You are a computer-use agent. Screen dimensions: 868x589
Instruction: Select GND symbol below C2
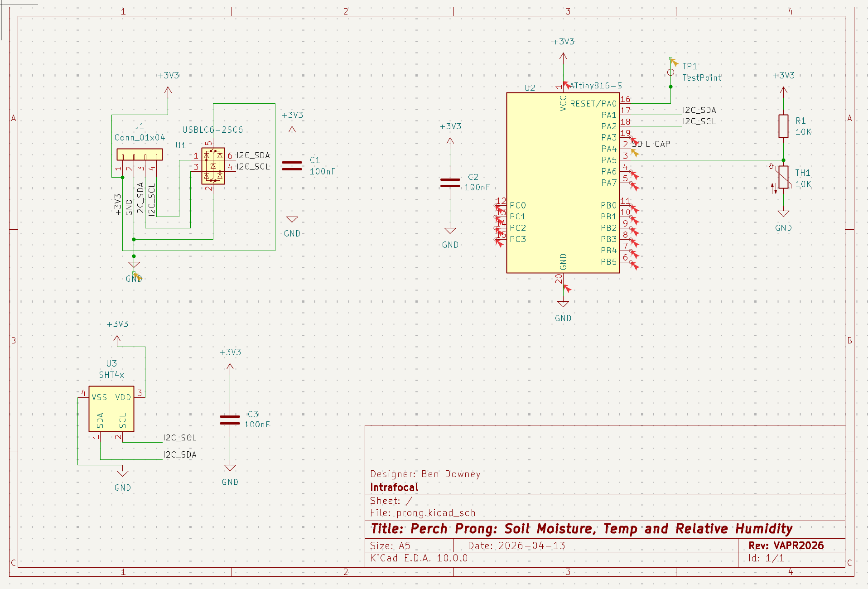click(450, 231)
